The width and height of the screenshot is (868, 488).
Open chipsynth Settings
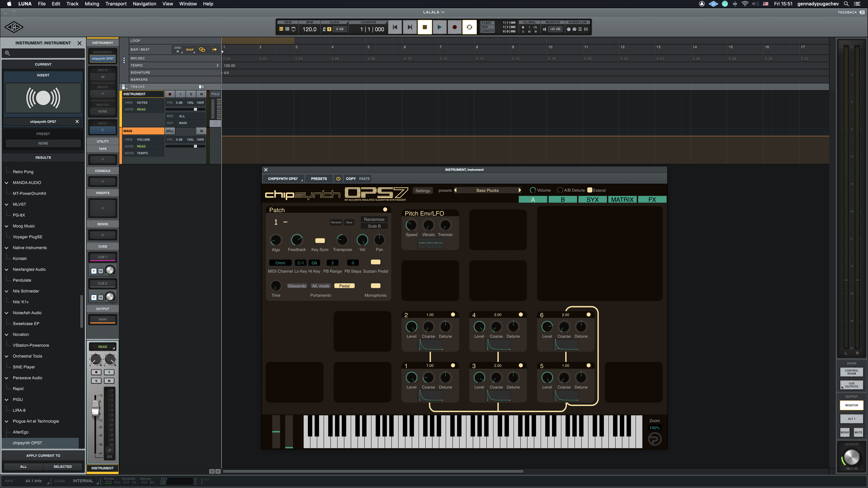point(422,191)
